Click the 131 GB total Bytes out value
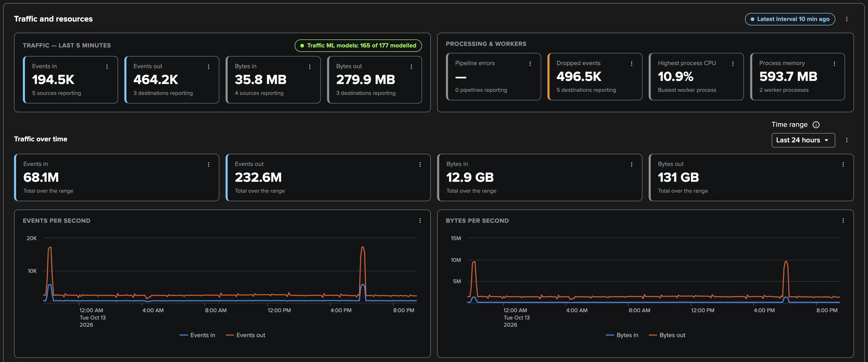 678,177
